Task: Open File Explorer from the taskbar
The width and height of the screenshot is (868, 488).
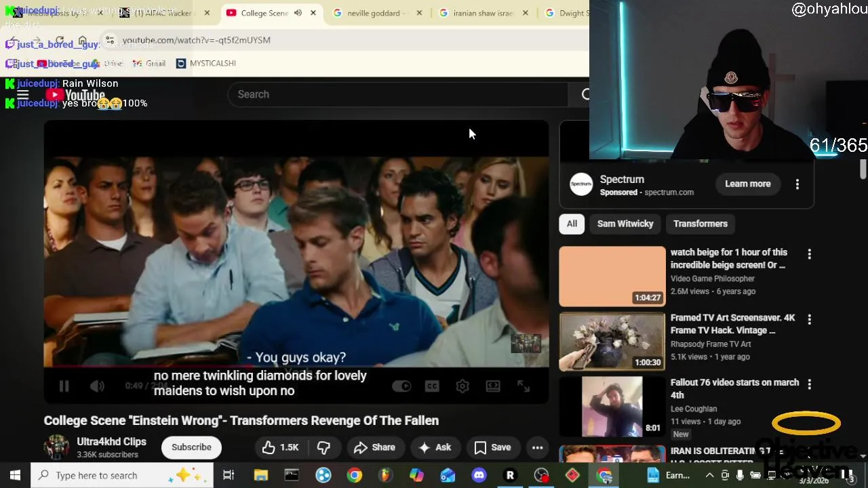Action: tap(261, 475)
